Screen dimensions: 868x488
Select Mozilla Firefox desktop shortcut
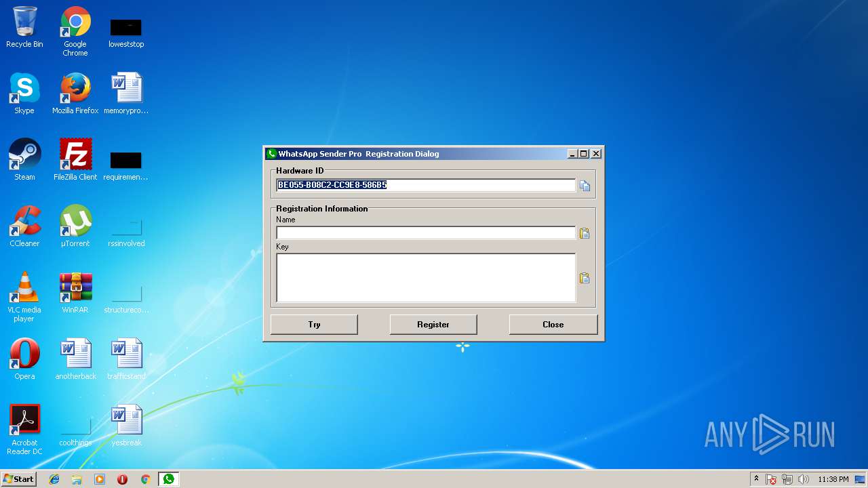75,94
